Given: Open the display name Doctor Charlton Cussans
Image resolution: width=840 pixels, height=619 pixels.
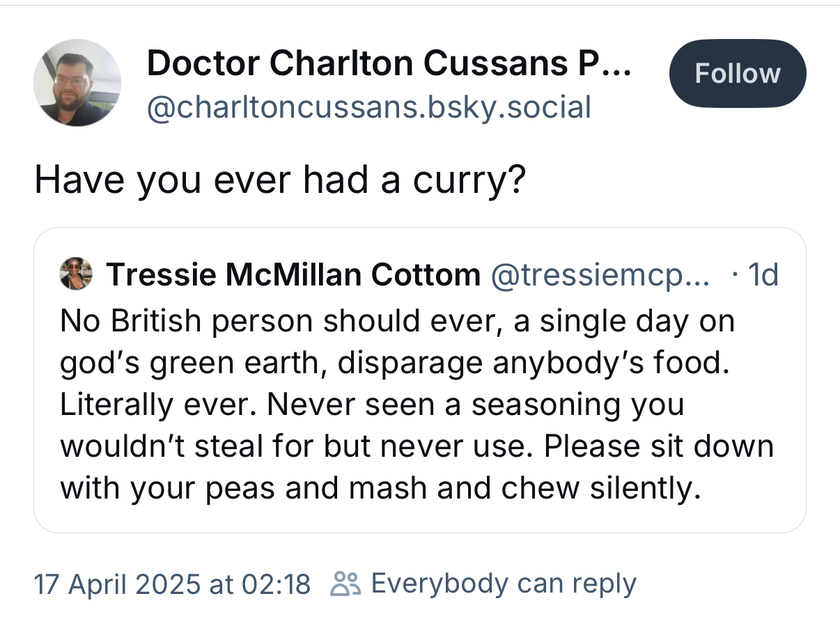Looking at the screenshot, I should (376, 64).
